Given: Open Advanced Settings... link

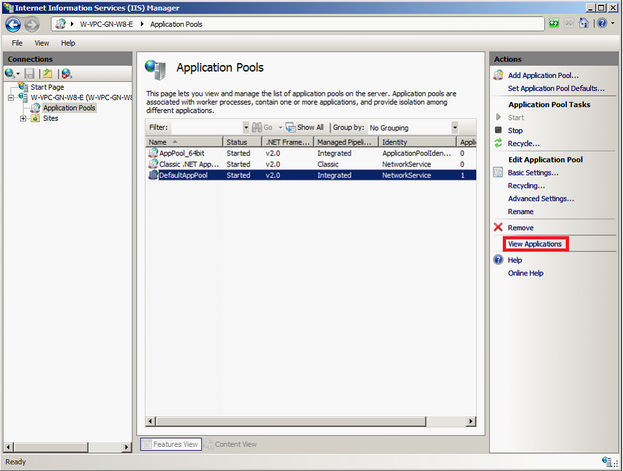Looking at the screenshot, I should tap(541, 199).
